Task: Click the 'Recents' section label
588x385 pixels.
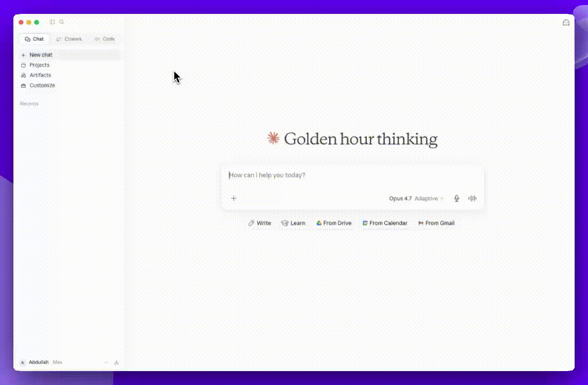Action: pos(29,104)
